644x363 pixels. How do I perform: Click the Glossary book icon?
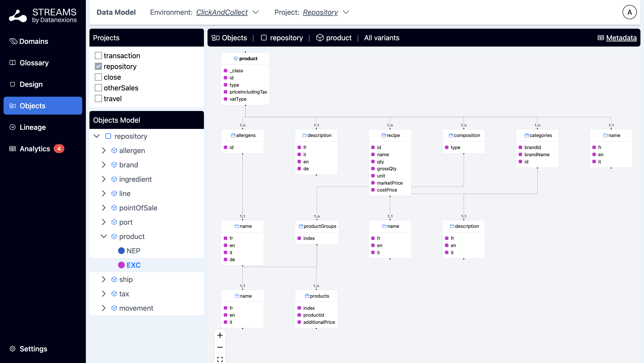[x=13, y=62]
